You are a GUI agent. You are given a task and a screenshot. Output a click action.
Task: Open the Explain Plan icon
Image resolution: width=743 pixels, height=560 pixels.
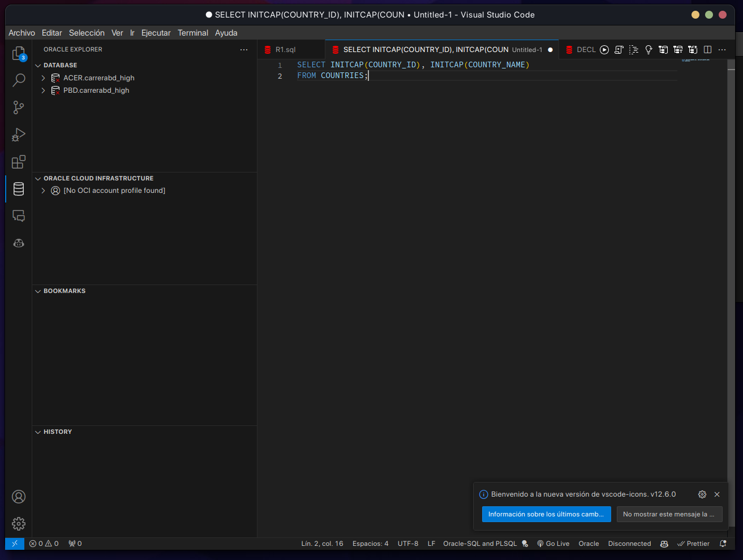coord(634,49)
